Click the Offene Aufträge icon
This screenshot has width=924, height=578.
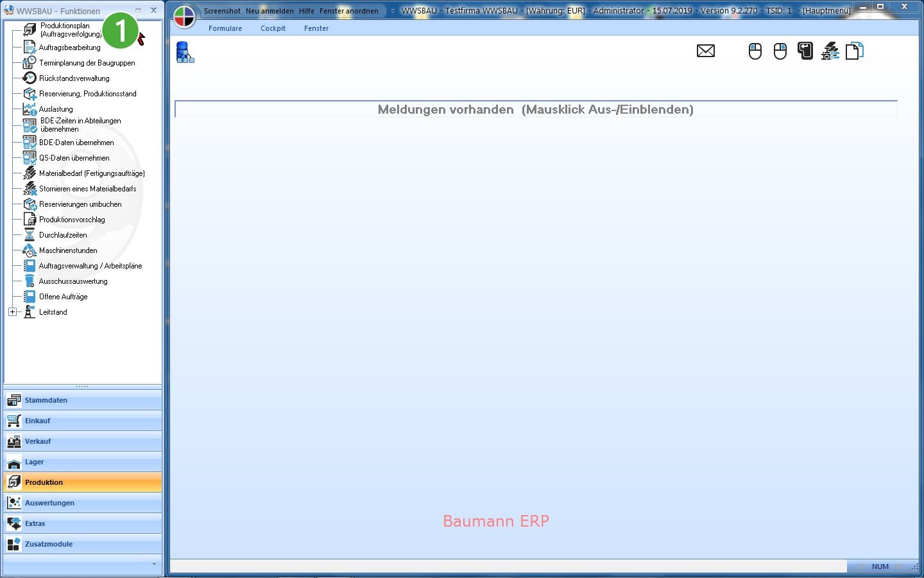click(x=30, y=296)
